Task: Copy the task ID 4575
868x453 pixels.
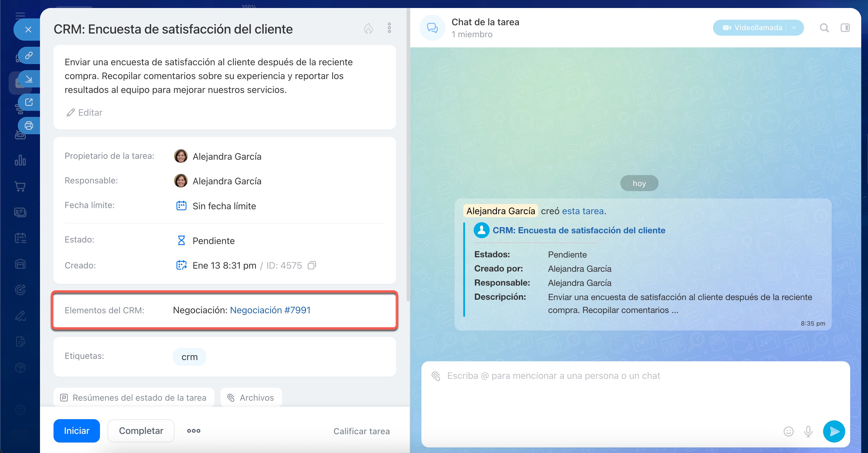Action: (x=312, y=266)
